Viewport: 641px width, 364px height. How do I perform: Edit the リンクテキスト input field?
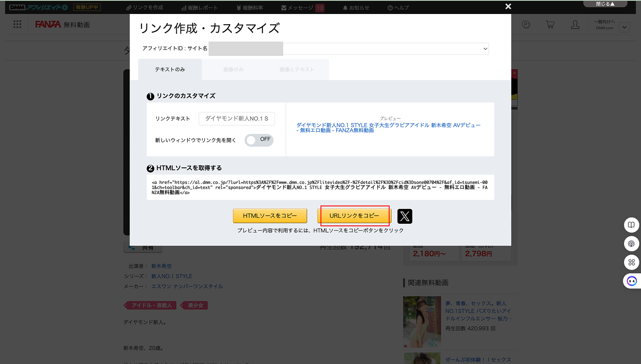[x=237, y=119]
